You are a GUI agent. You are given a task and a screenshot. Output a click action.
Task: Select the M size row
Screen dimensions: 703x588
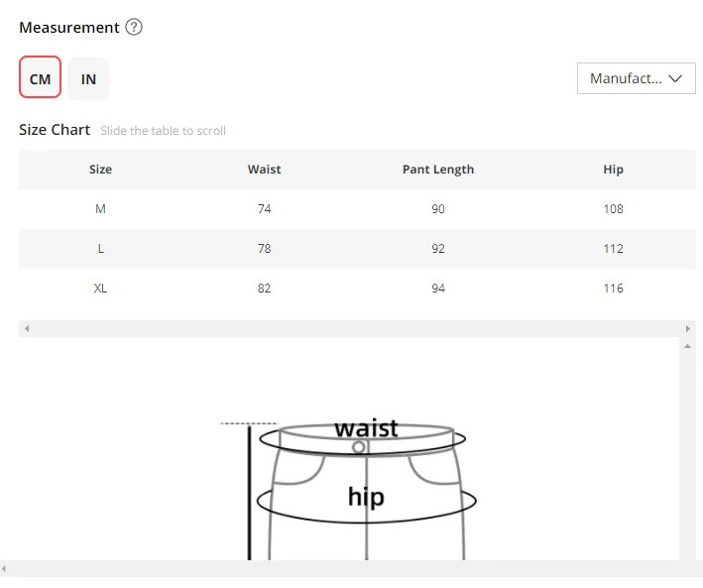click(357, 209)
